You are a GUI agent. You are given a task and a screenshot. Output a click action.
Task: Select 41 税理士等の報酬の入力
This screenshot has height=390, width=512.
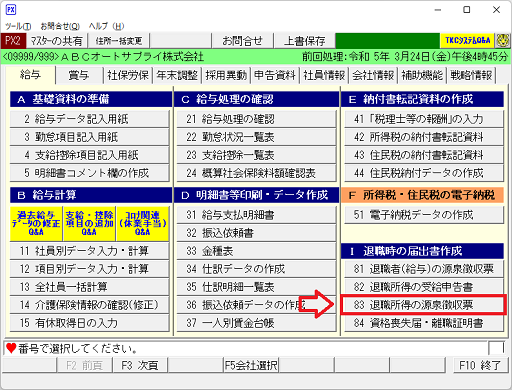[424, 119]
